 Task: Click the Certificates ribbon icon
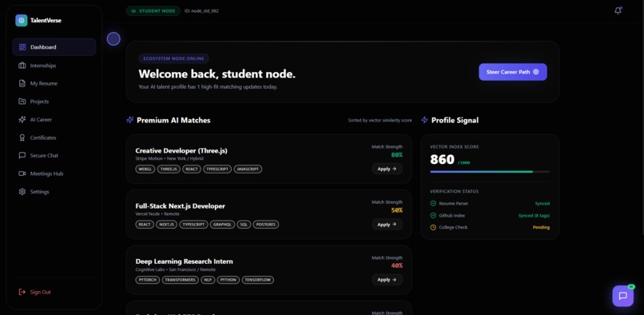[22, 138]
